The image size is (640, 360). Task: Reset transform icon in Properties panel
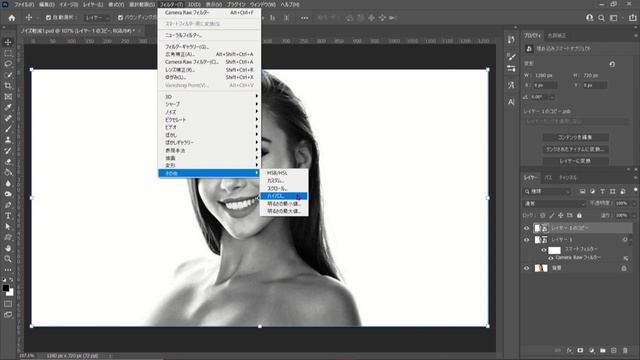(x=612, y=64)
